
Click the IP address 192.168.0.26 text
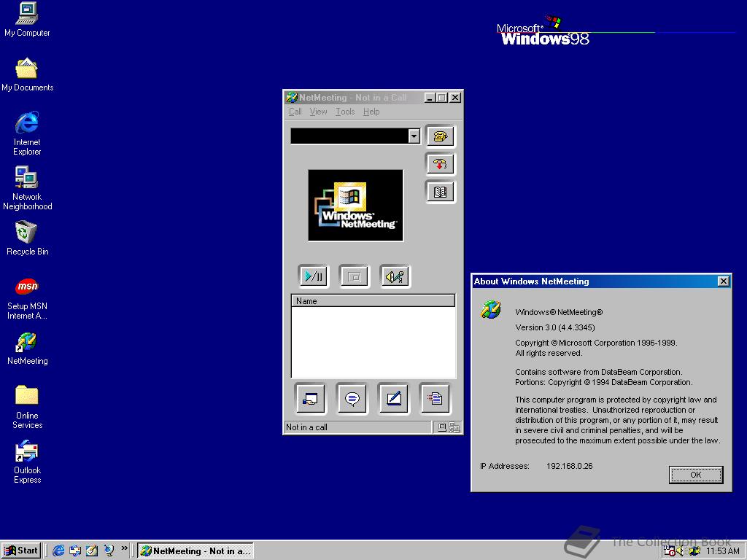click(569, 466)
